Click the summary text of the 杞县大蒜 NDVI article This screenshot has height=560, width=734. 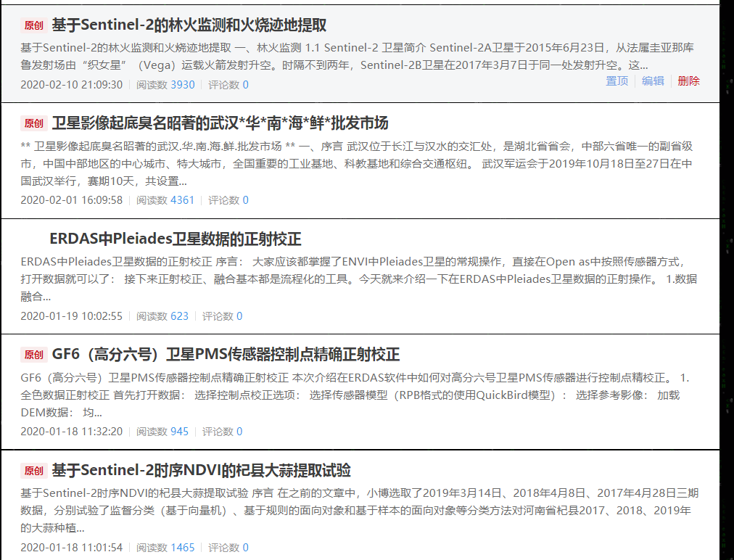[360, 511]
